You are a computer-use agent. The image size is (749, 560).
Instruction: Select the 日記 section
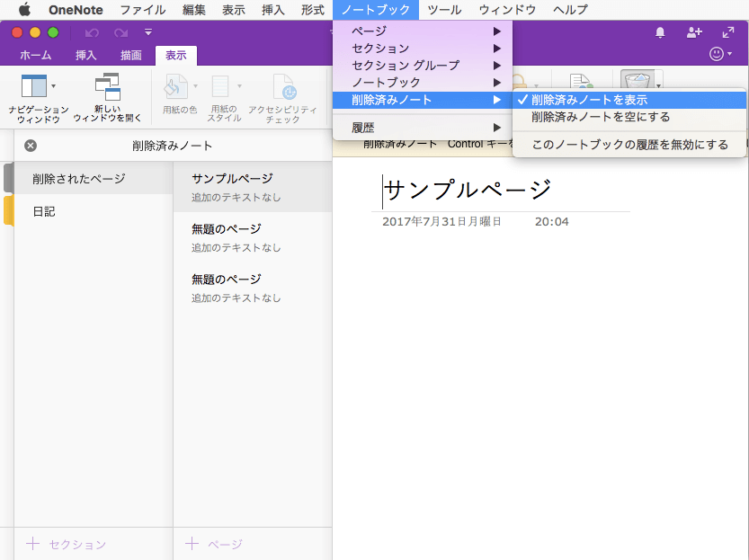(94, 211)
